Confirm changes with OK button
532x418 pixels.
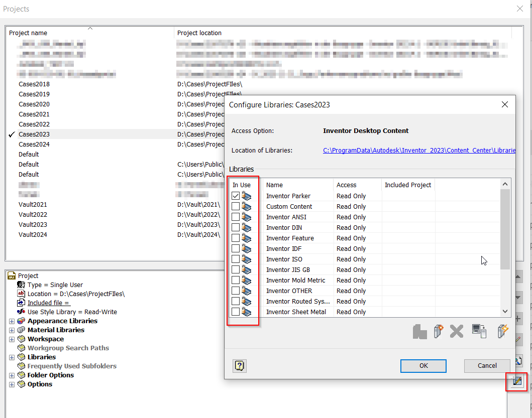pos(423,366)
